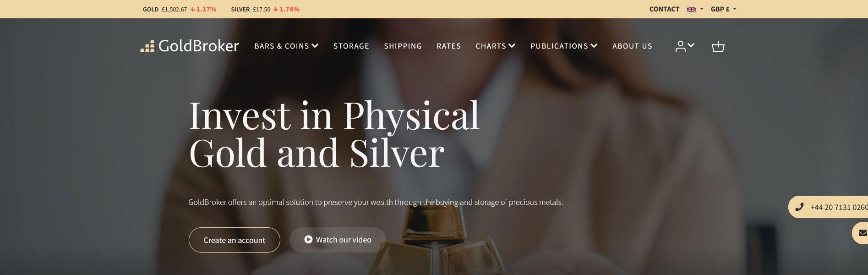Go to the Shipping page

[x=403, y=46]
